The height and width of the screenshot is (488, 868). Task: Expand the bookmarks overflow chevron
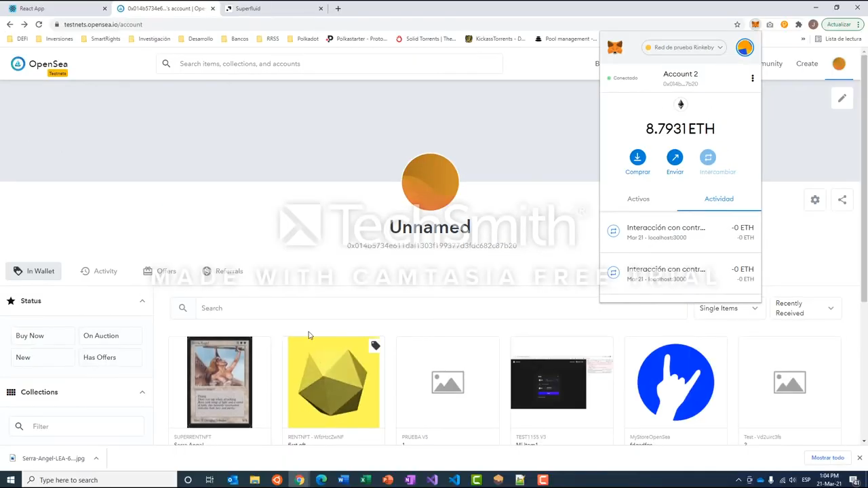tap(803, 39)
